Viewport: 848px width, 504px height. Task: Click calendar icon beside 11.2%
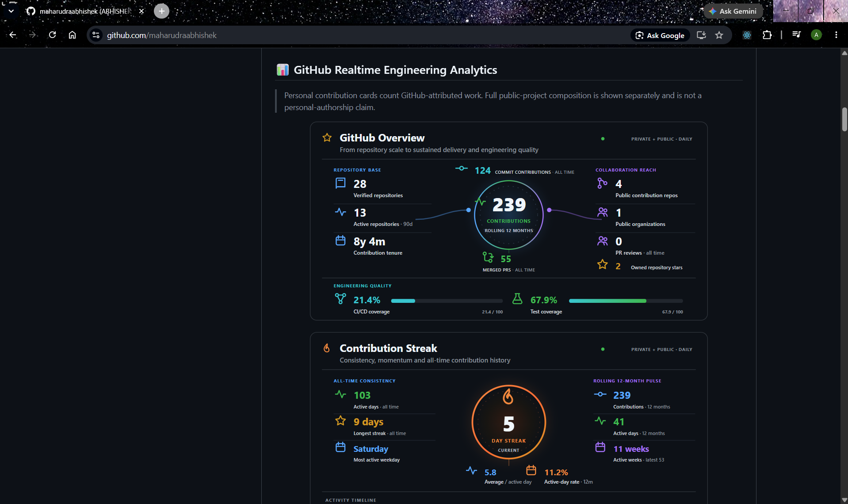[531, 470]
